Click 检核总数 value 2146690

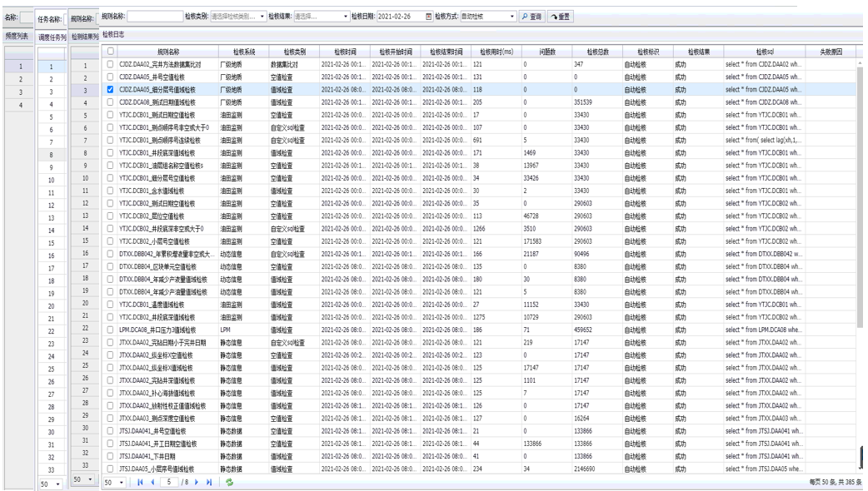point(585,469)
